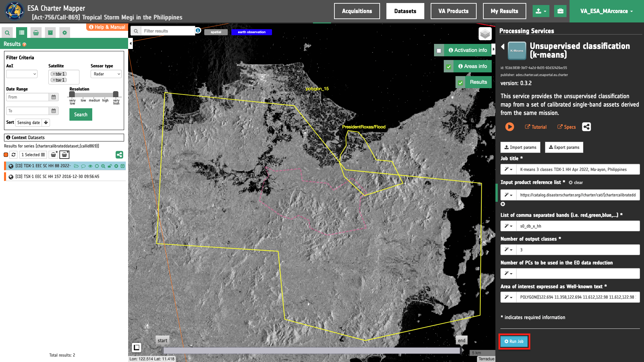Switch to the VA Products tab
644x362 pixels.
point(453,11)
